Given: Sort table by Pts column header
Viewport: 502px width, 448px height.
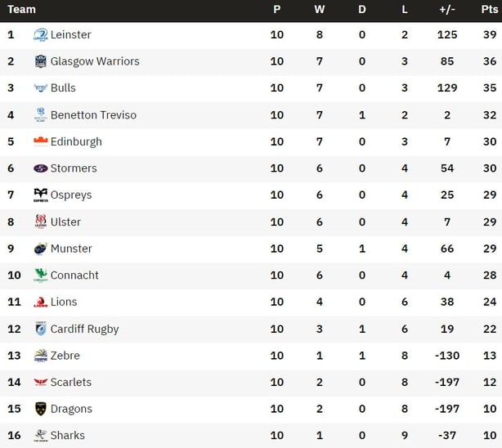Looking at the screenshot, I should [490, 9].
